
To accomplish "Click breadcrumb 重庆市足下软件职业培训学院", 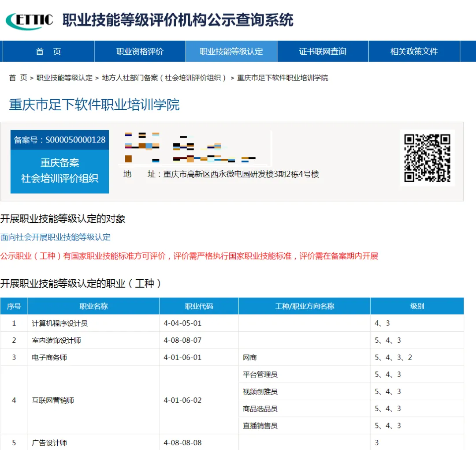I will pyautogui.click(x=283, y=78).
